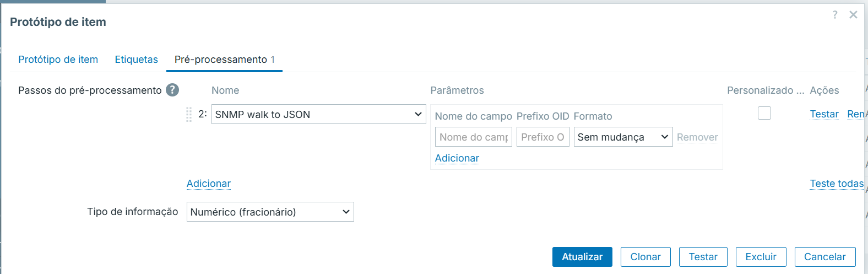
Task: Open Tipo de informação dropdown
Action: 270,212
